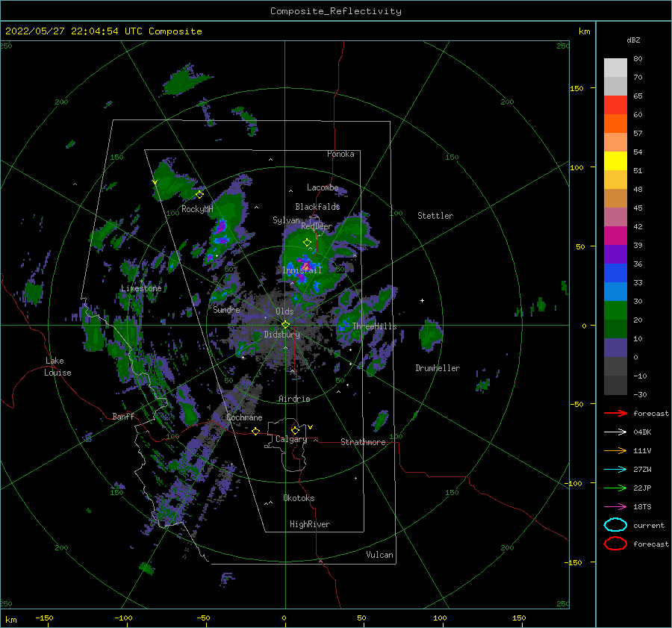Select the cyan 27ZW arrow legend entry
The image size is (672, 628).
tap(615, 470)
